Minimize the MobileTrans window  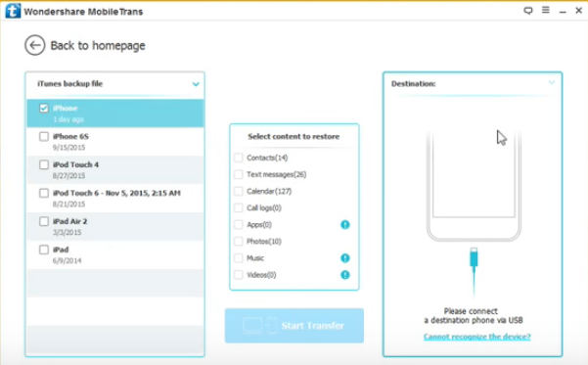pyautogui.click(x=563, y=12)
